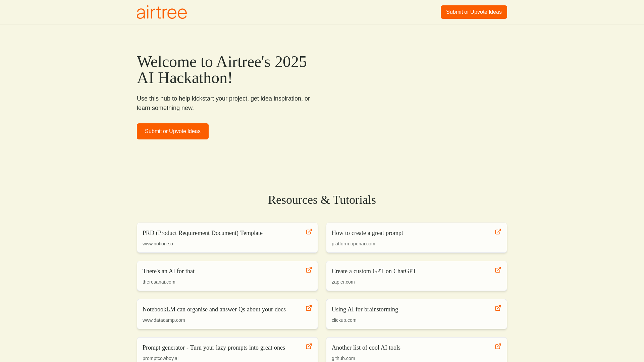Open Using AI for brainstorming title

(365, 309)
